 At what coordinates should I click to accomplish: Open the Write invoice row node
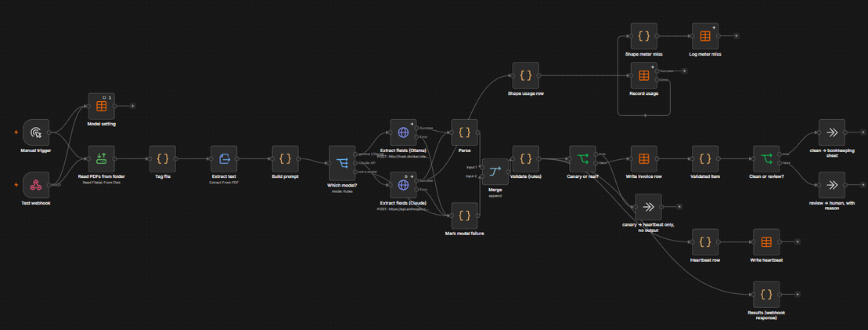[644, 159]
